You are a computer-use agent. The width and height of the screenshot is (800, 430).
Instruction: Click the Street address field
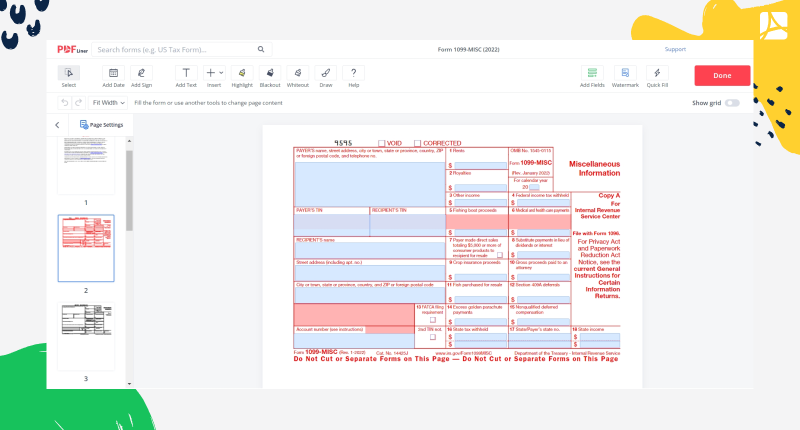pos(369,273)
